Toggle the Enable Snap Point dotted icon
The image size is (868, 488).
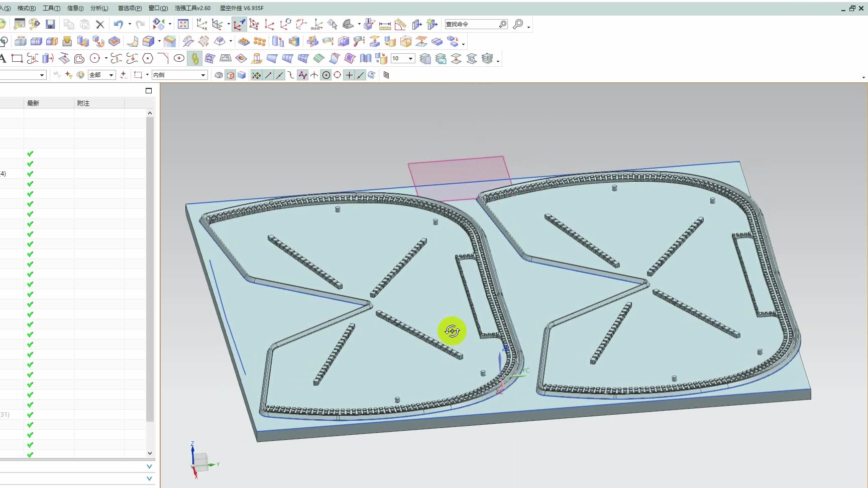click(x=256, y=75)
